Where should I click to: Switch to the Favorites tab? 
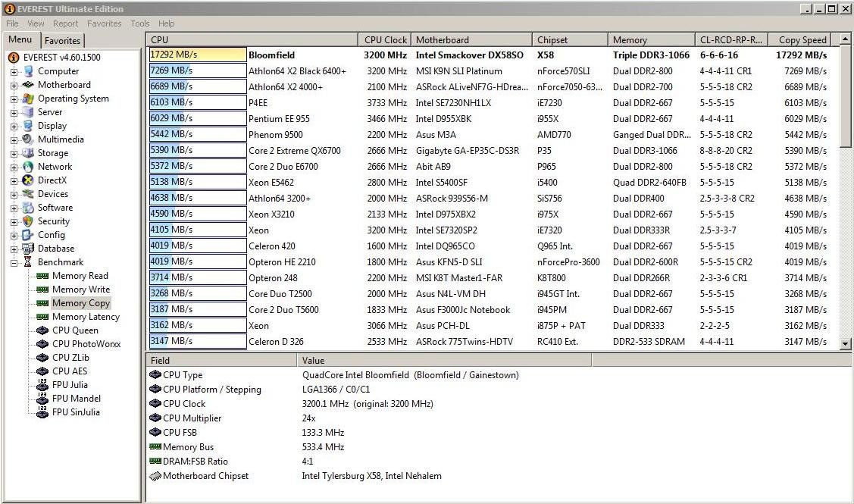tap(63, 40)
